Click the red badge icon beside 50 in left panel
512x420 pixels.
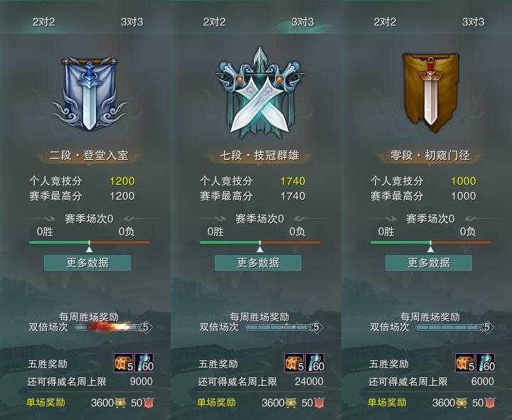[149, 403]
